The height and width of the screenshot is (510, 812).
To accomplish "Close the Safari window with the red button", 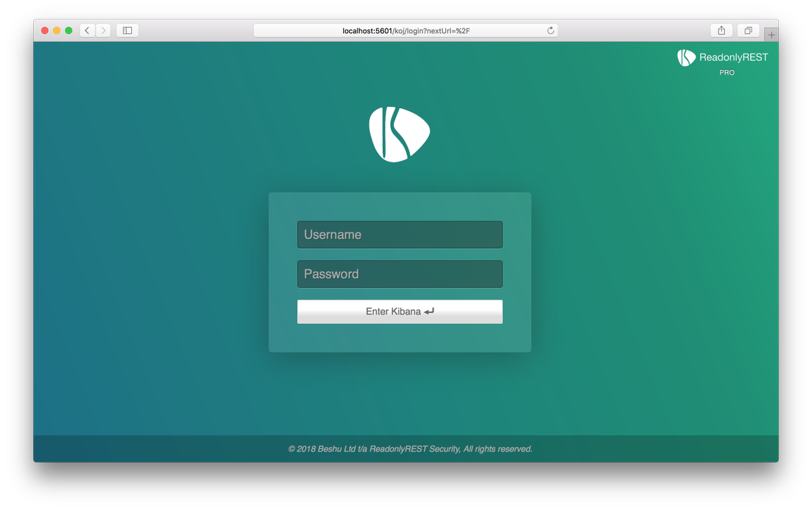I will 45,30.
